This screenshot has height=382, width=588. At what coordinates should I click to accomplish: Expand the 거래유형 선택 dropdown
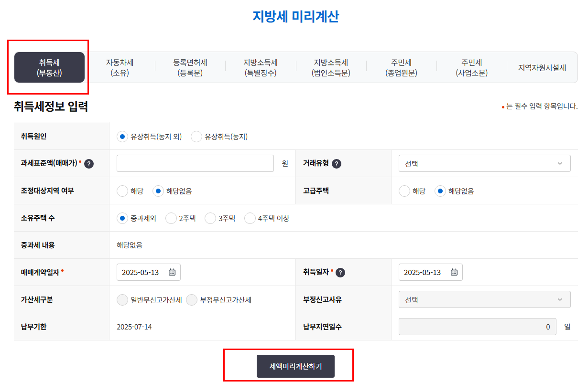[484, 163]
